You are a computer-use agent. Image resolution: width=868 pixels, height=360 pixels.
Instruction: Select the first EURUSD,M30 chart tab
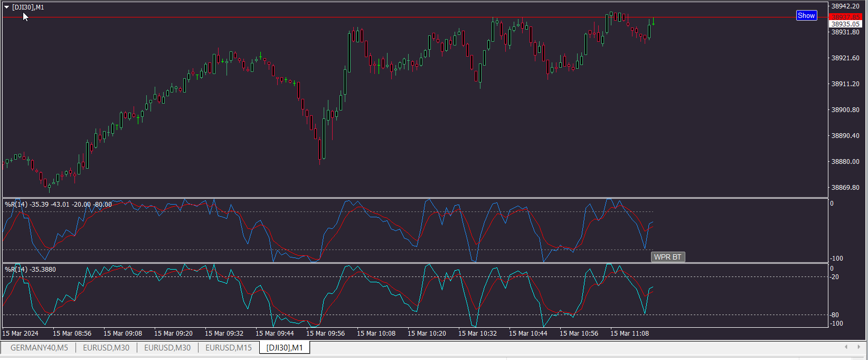coord(106,348)
